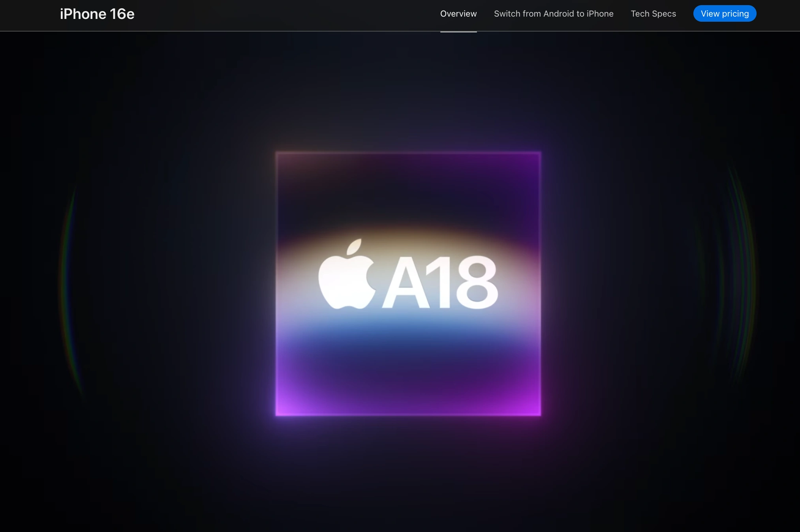Screen dimensions: 800x532
Task: Click the iPhone 16e page title
Action: click(x=97, y=14)
